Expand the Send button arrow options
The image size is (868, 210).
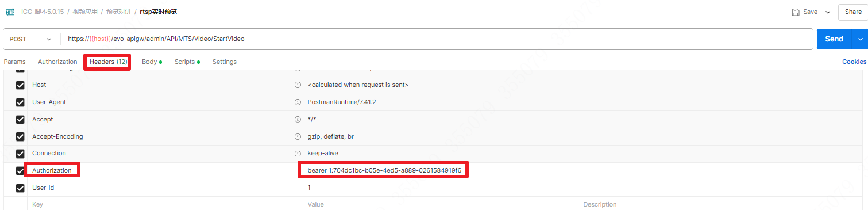coord(860,39)
